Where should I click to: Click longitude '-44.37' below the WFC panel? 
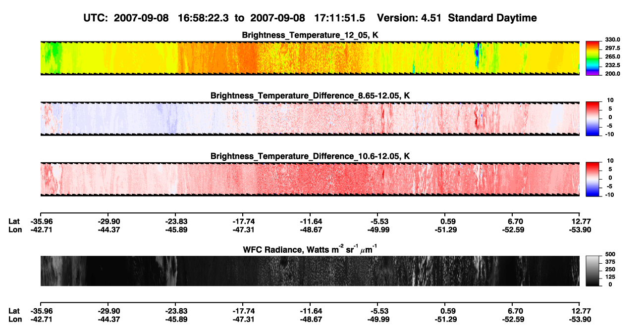pyautogui.click(x=108, y=319)
